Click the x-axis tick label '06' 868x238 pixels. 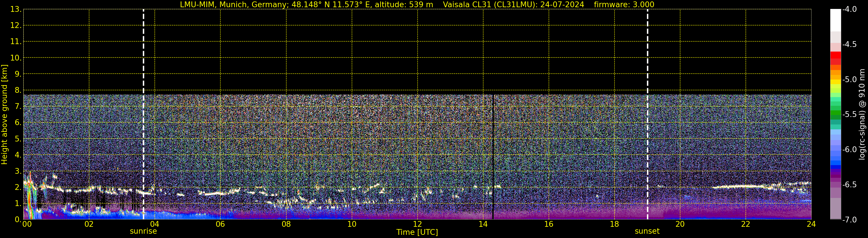coord(220,224)
